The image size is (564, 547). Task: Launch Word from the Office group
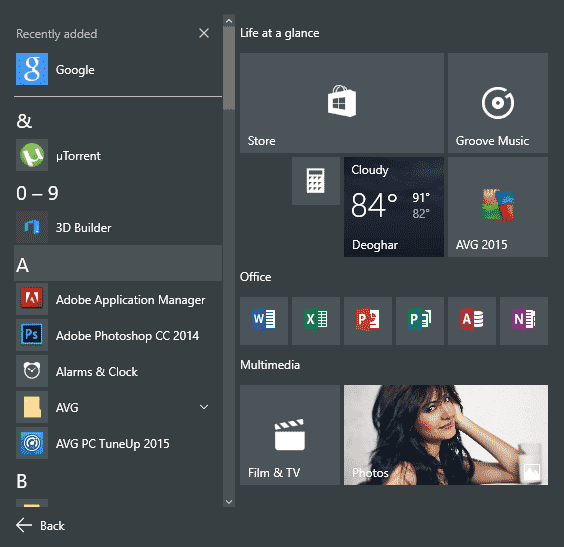click(264, 321)
